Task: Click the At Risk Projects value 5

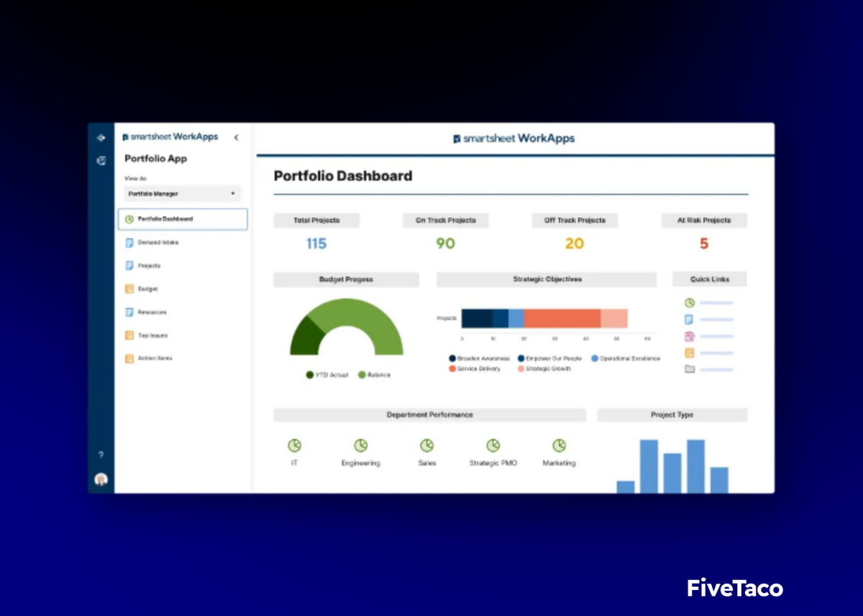Action: pyautogui.click(x=704, y=244)
